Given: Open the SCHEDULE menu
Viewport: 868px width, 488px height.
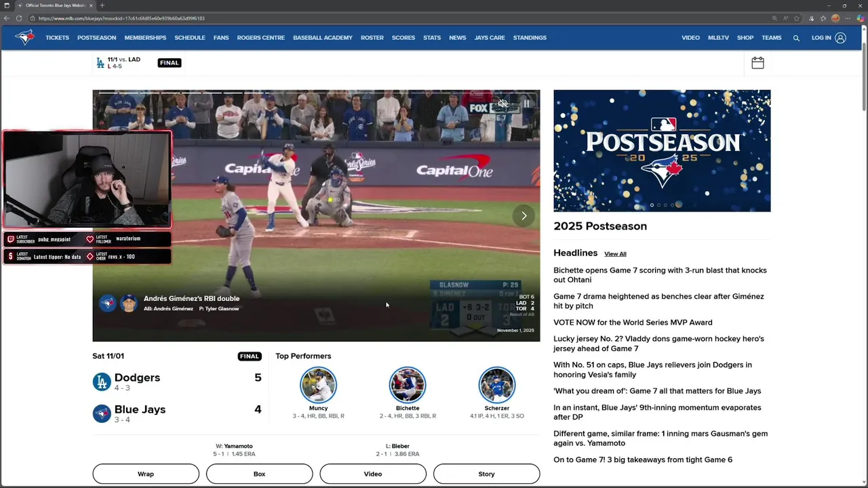Looking at the screenshot, I should pos(190,38).
